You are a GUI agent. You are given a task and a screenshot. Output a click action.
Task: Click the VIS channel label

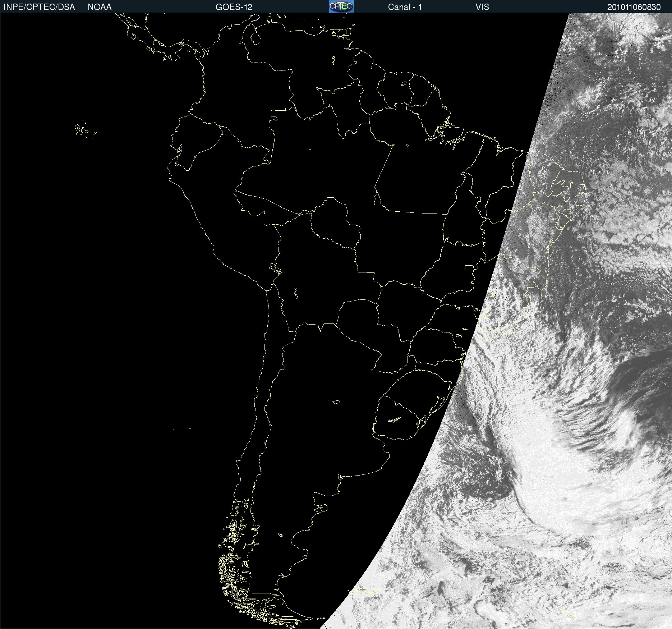[482, 7]
